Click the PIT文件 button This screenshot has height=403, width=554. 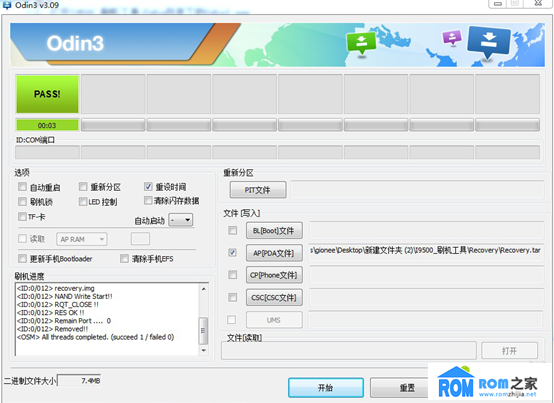point(258,190)
